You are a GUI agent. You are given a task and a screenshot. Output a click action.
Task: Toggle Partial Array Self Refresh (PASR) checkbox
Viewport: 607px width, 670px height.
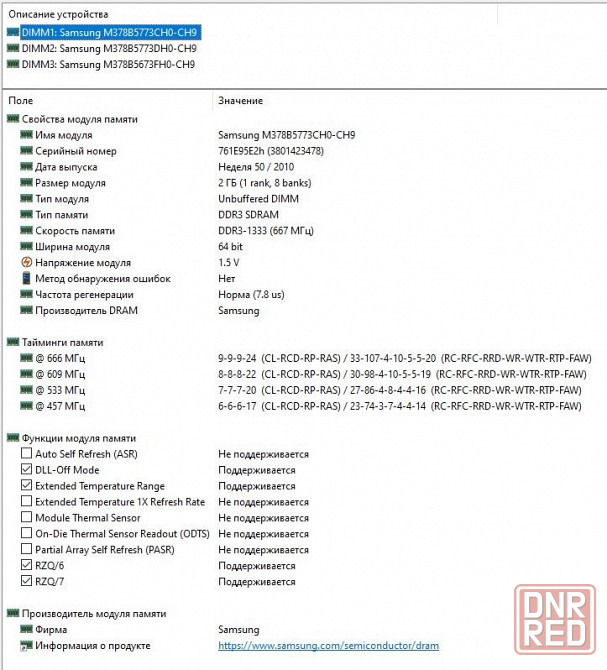tap(26, 549)
